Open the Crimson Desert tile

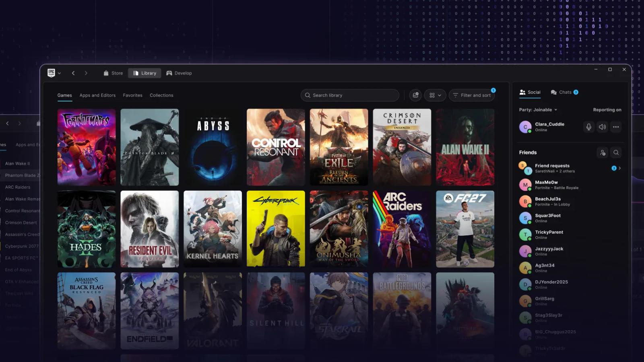pos(402,147)
